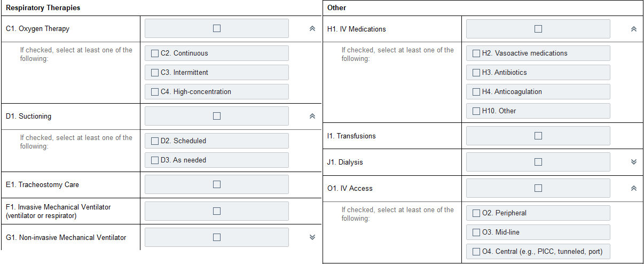Image resolution: width=644 pixels, height=264 pixels.
Task: Mark F1 Invasive Mechanical Ventilator checkbox
Action: coord(217,211)
